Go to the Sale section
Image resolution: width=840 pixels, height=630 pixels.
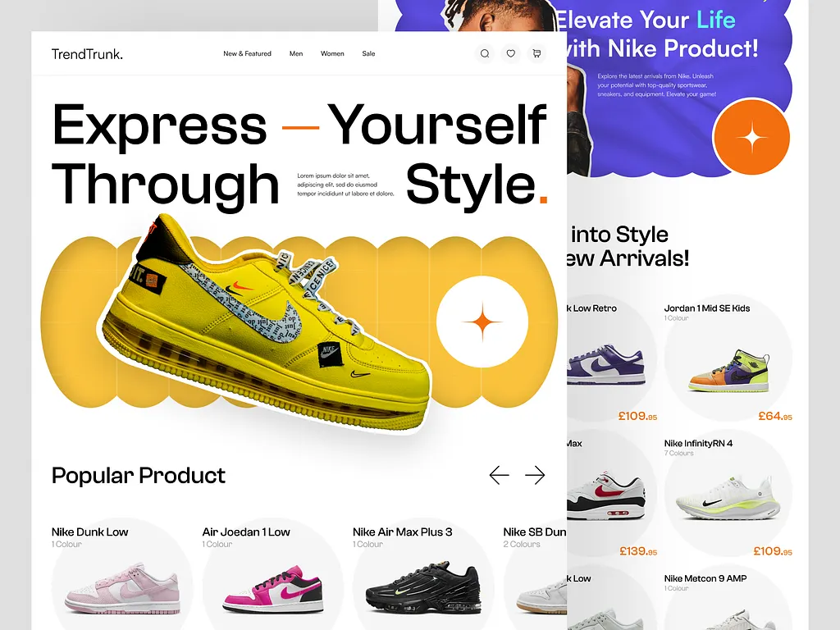(368, 53)
